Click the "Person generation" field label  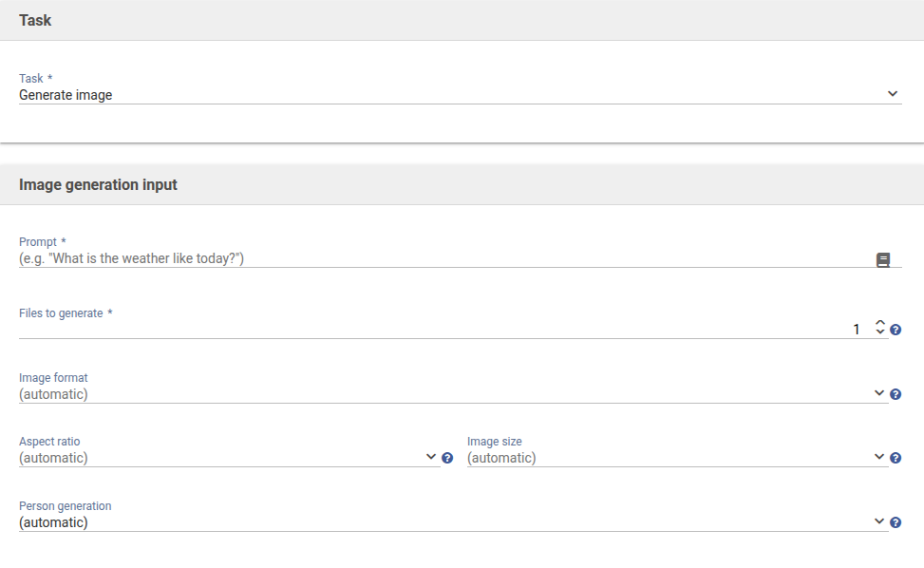pyautogui.click(x=66, y=506)
